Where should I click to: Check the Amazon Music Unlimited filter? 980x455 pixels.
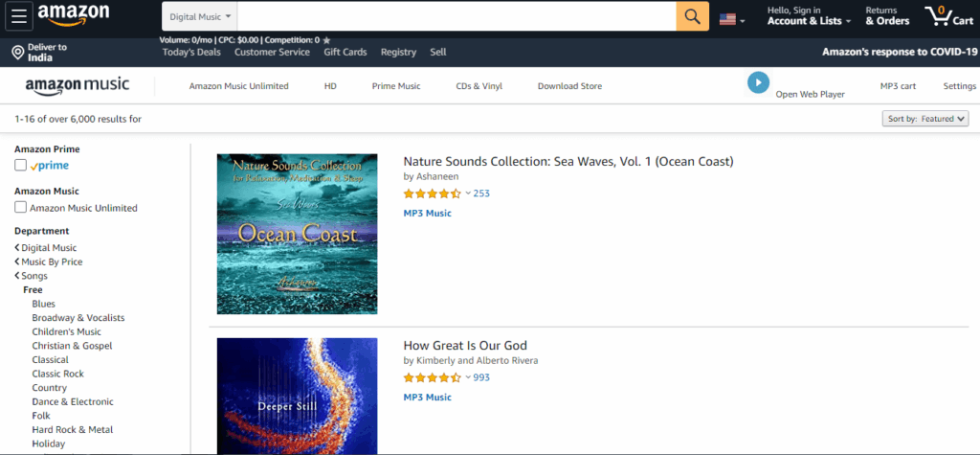pos(21,208)
